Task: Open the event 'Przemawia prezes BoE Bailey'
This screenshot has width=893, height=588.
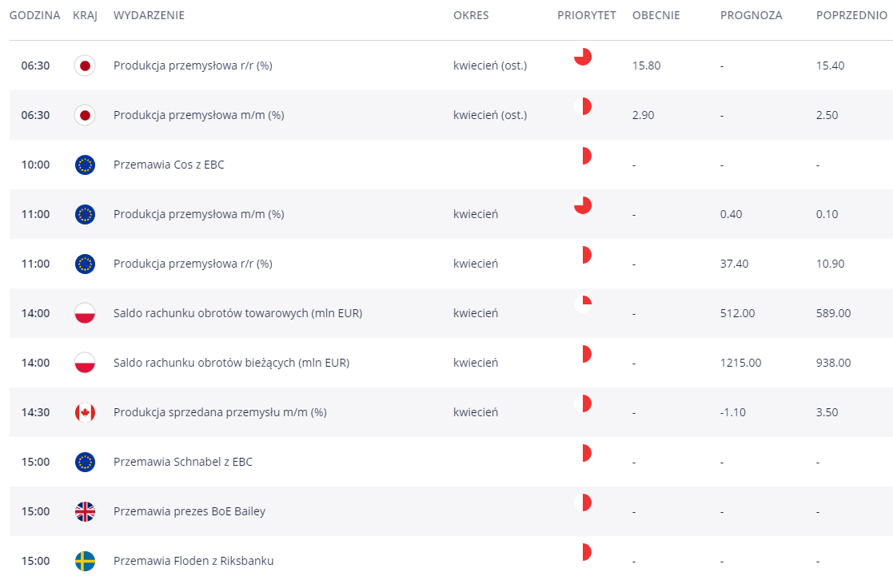Action: pos(189,511)
